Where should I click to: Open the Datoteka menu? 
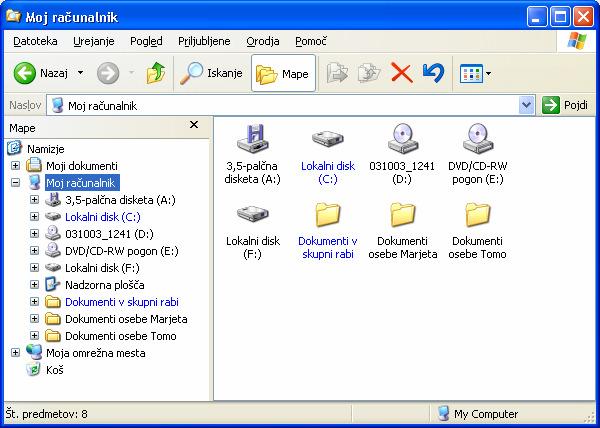coord(35,41)
